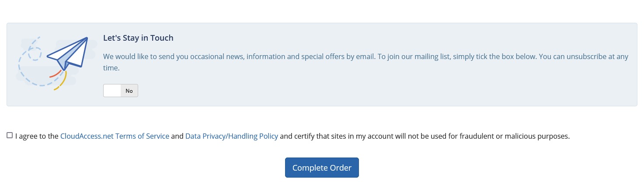Image resolution: width=644 pixels, height=182 pixels.
Task: Click the paper airplane illustration
Action: tap(68, 54)
